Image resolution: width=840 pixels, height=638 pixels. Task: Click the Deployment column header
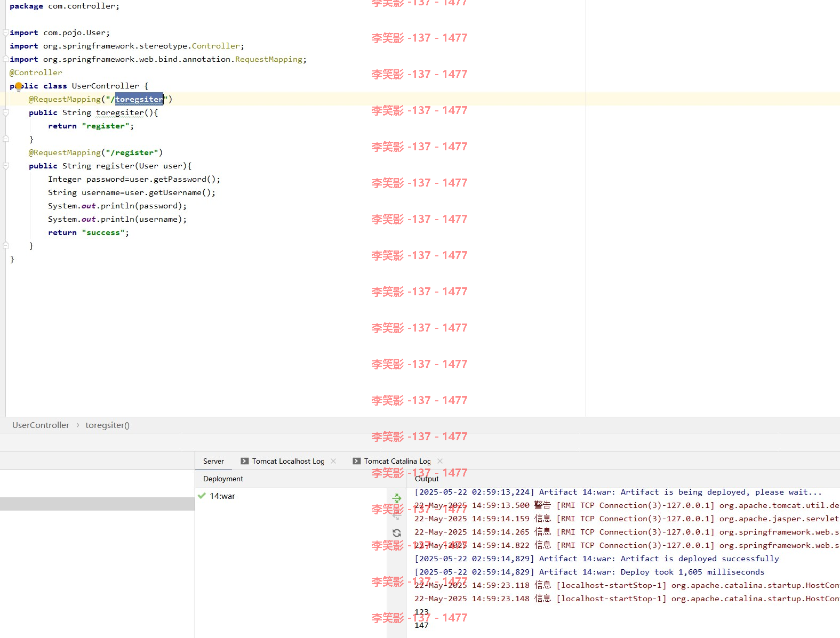[223, 479]
